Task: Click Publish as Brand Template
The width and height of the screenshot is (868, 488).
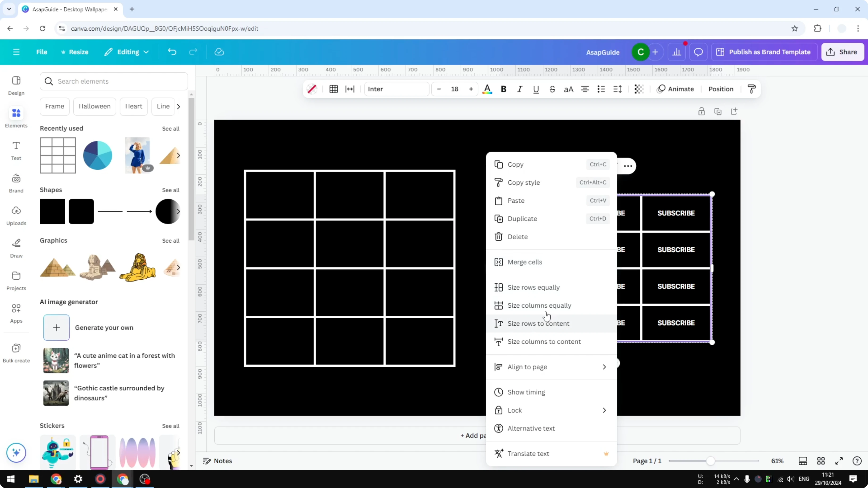Action: pos(764,52)
